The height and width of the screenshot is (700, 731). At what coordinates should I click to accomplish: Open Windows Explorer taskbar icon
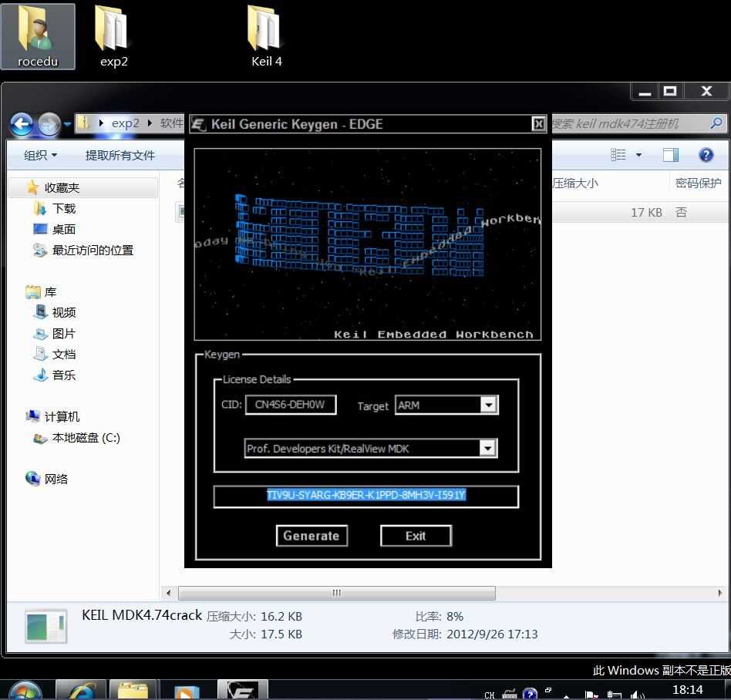pyautogui.click(x=133, y=690)
